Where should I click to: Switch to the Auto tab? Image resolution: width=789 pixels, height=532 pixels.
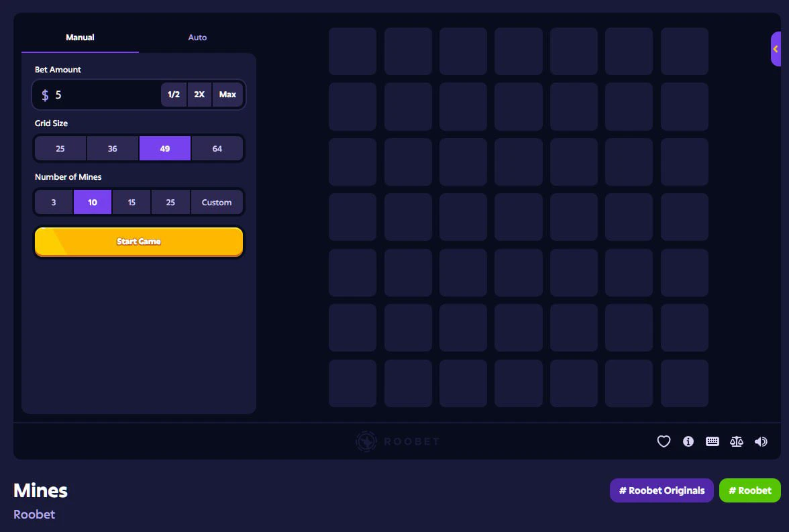pyautogui.click(x=197, y=38)
